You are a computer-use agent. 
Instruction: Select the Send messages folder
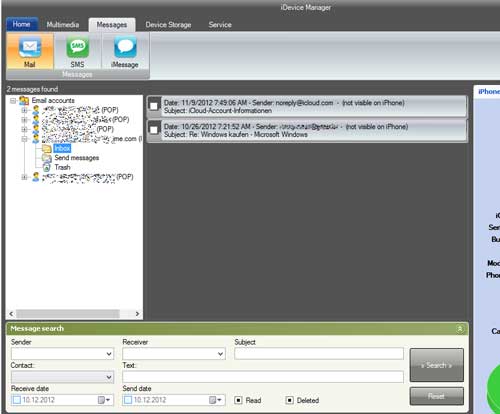click(x=77, y=158)
